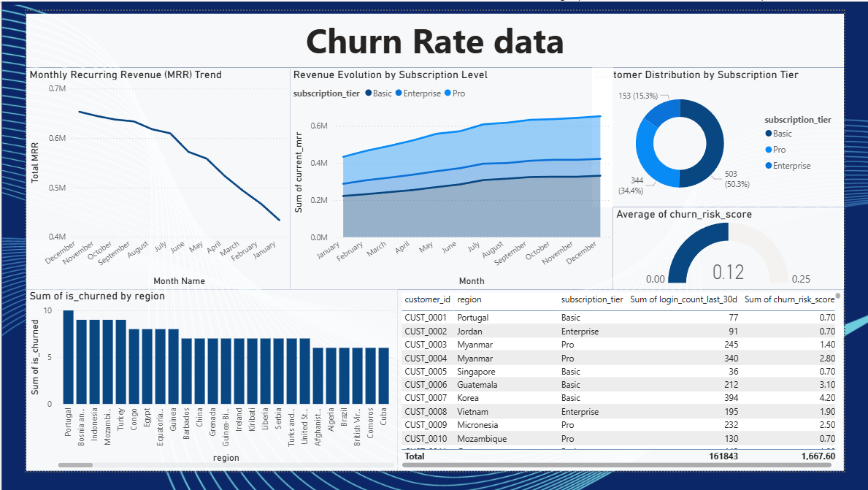Click the subscription_tier column header in the table
This screenshot has width=868, height=490.
(x=592, y=299)
